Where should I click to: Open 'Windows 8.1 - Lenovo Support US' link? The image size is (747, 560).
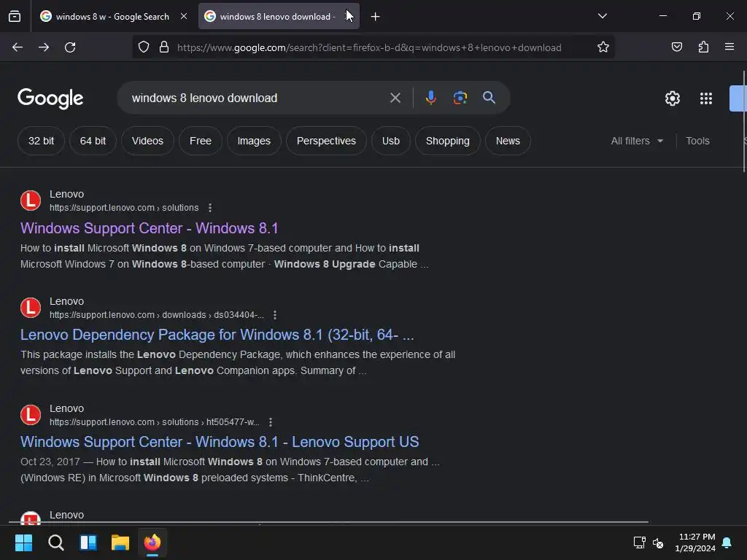[x=220, y=442]
